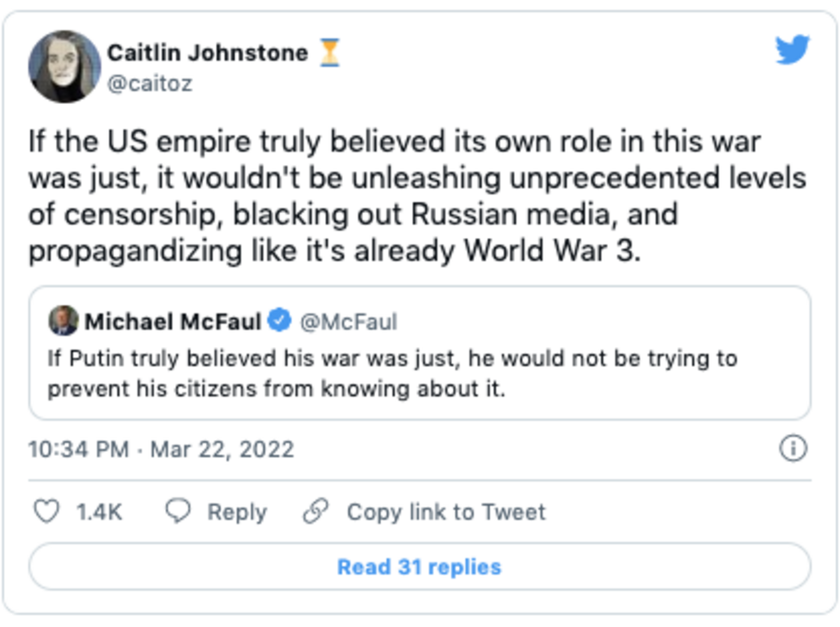Click the @McFaul handle
The height and width of the screenshot is (627, 840).
pos(349,322)
